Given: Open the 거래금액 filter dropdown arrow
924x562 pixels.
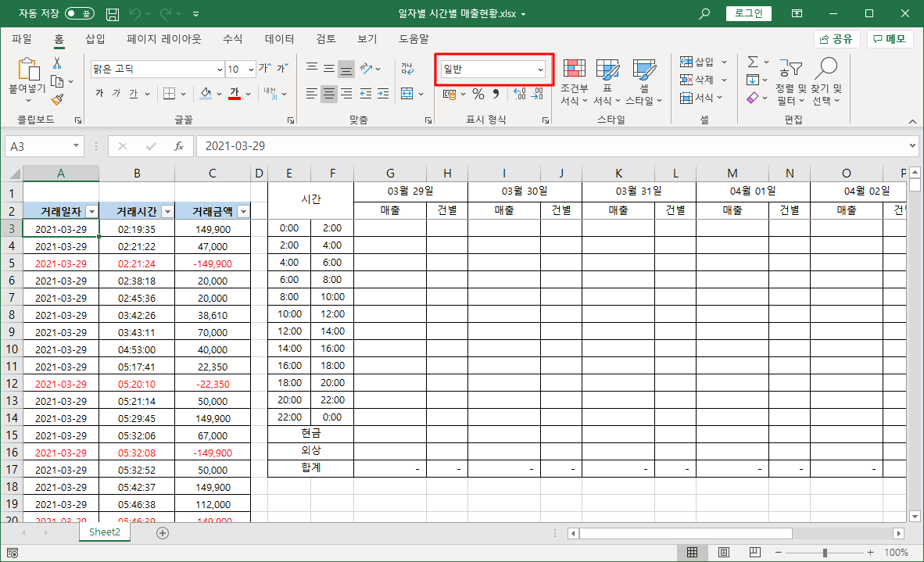Looking at the screenshot, I should coord(243,212).
